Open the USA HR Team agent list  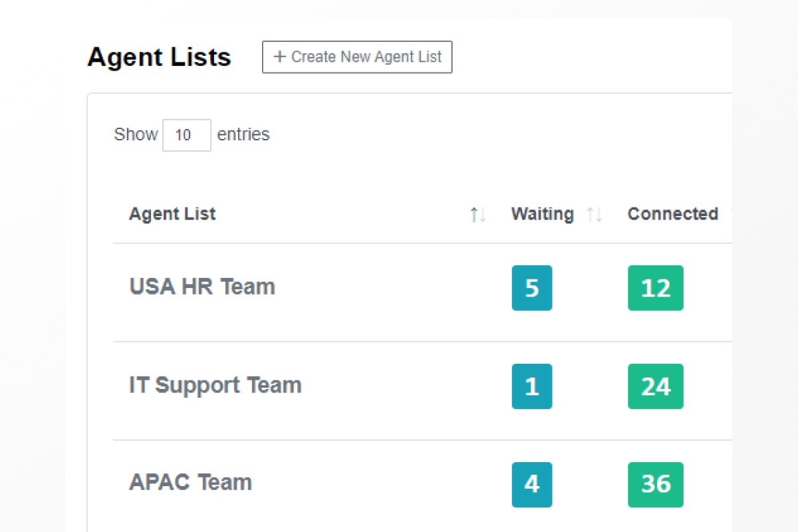tap(202, 287)
